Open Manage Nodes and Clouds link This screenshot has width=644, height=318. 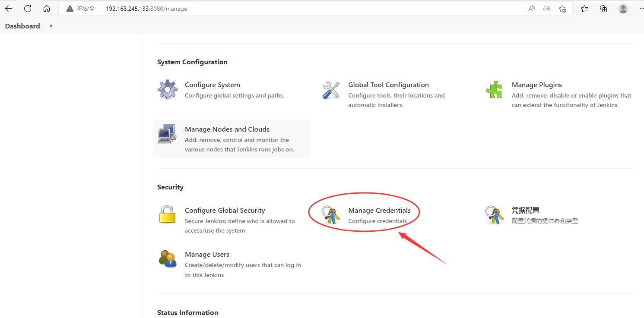[x=227, y=129]
